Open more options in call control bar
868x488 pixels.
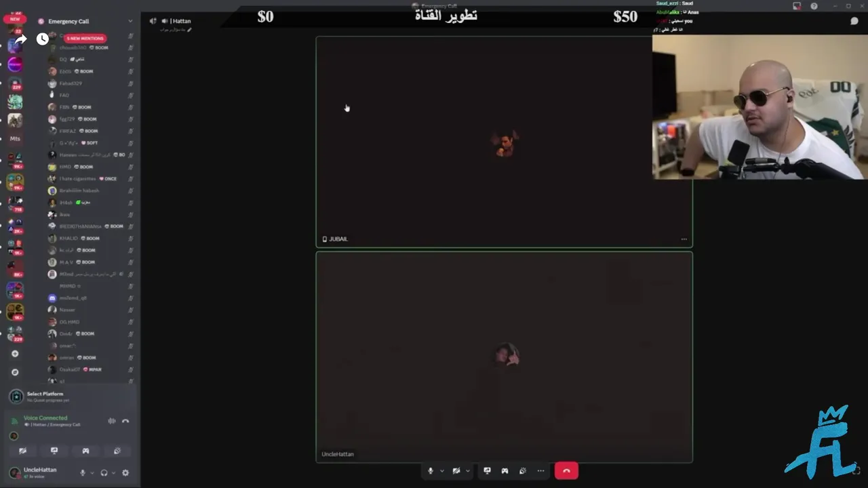540,470
